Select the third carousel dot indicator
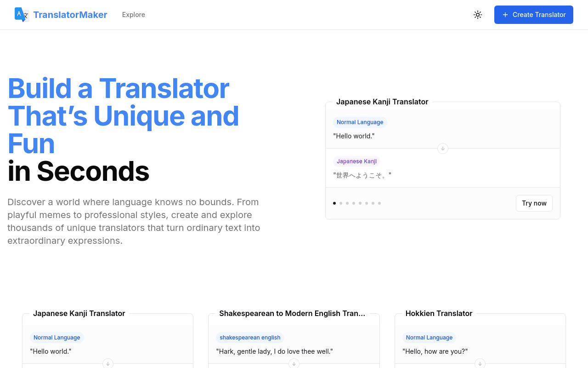The width and height of the screenshot is (588, 368). coord(347,203)
